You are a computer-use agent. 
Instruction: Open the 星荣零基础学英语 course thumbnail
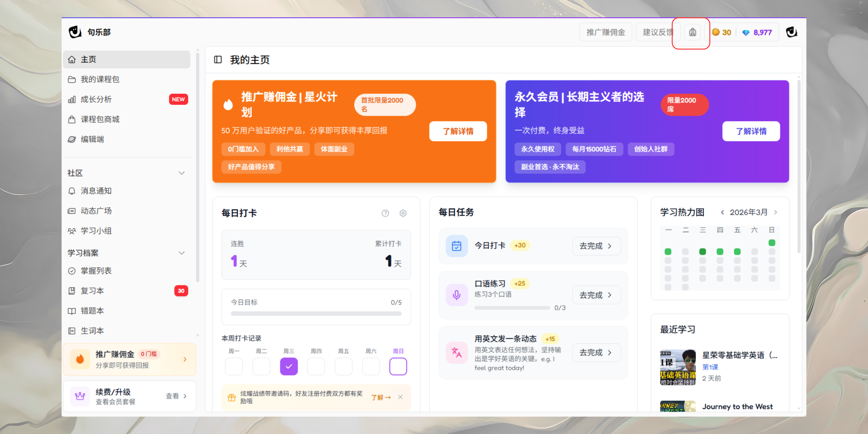click(678, 367)
